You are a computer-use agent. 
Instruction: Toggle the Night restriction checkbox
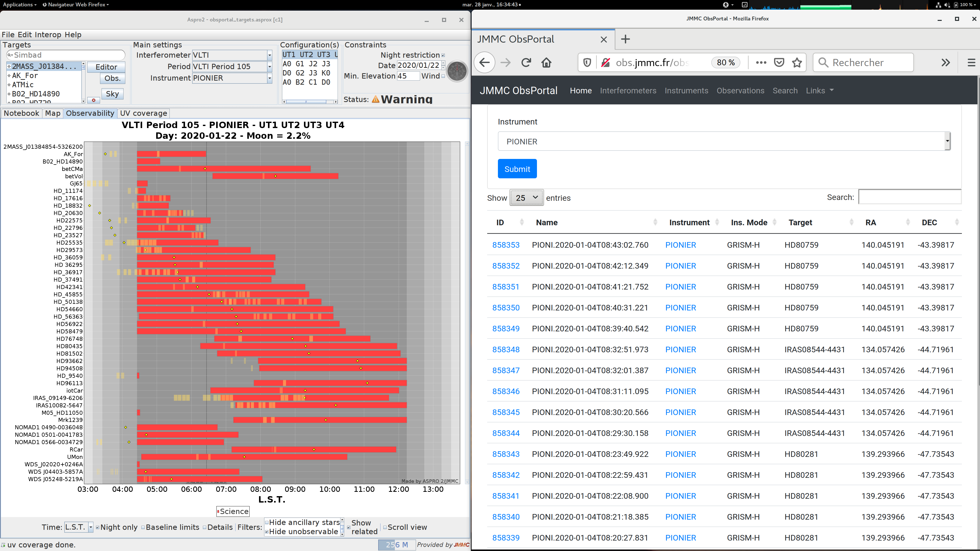tap(443, 55)
